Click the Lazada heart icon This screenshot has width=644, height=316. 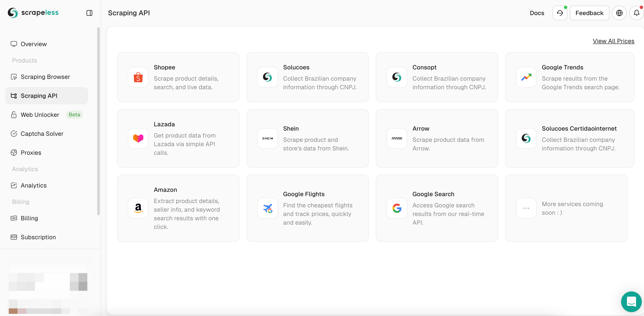(x=138, y=138)
